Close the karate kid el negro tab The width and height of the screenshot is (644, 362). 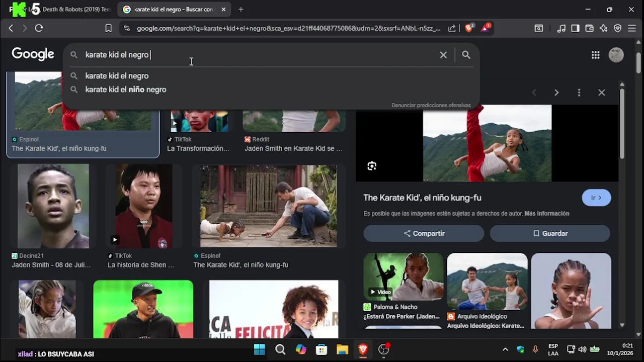pyautogui.click(x=223, y=9)
